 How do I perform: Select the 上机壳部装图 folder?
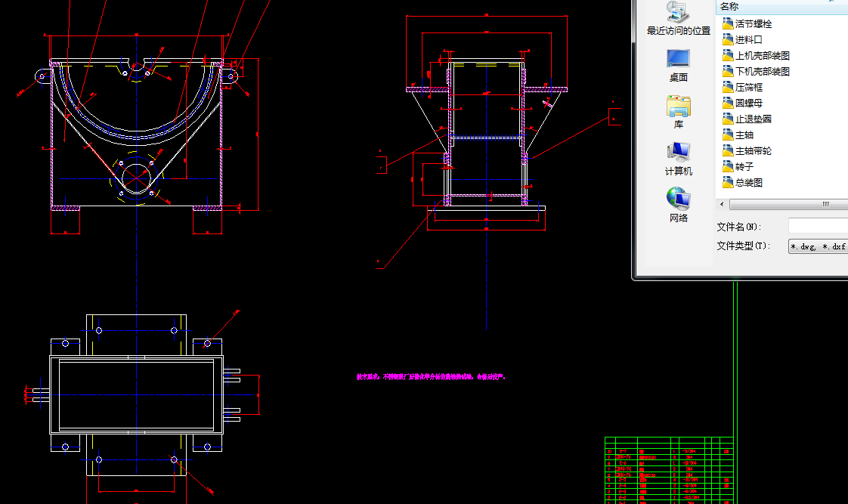click(756, 56)
